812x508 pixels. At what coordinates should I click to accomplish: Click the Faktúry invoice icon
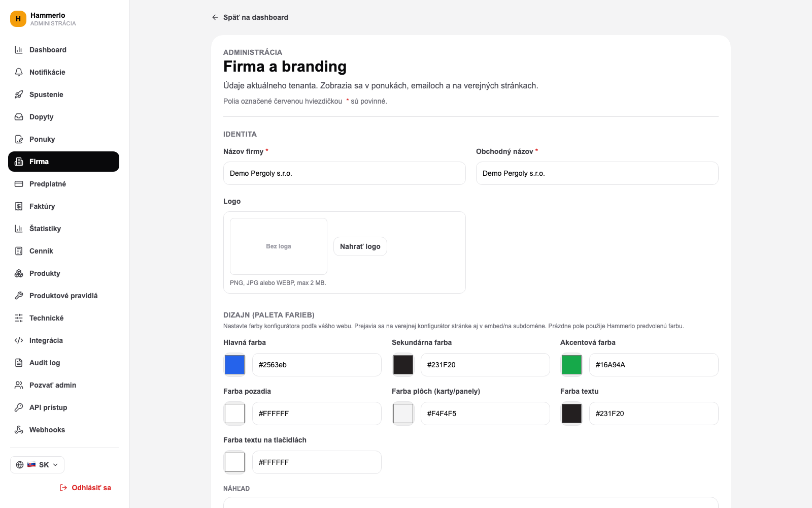(19, 206)
